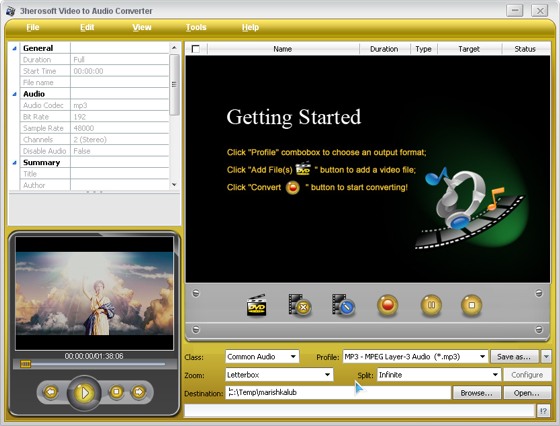
Task: Tick the select-all checkbox in file list header
Action: coord(195,49)
